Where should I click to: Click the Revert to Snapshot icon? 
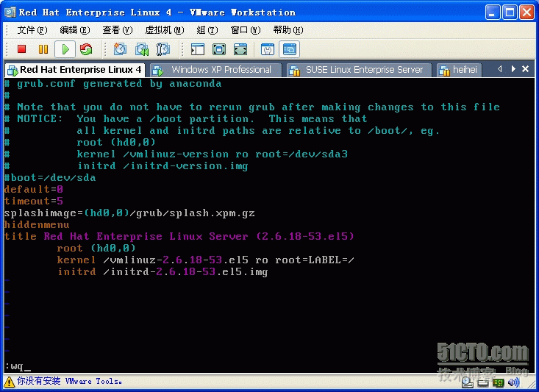pos(142,49)
